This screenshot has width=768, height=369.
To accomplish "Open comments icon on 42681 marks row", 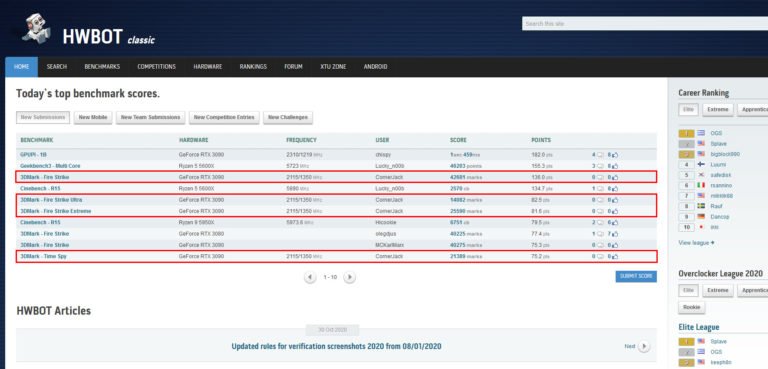I will point(600,177).
